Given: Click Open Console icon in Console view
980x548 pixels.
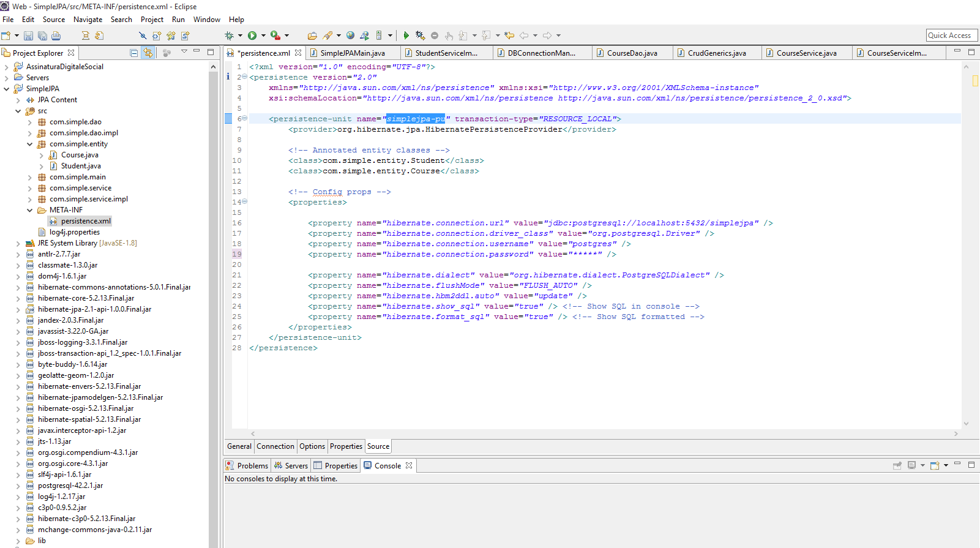Looking at the screenshot, I should 934,466.
